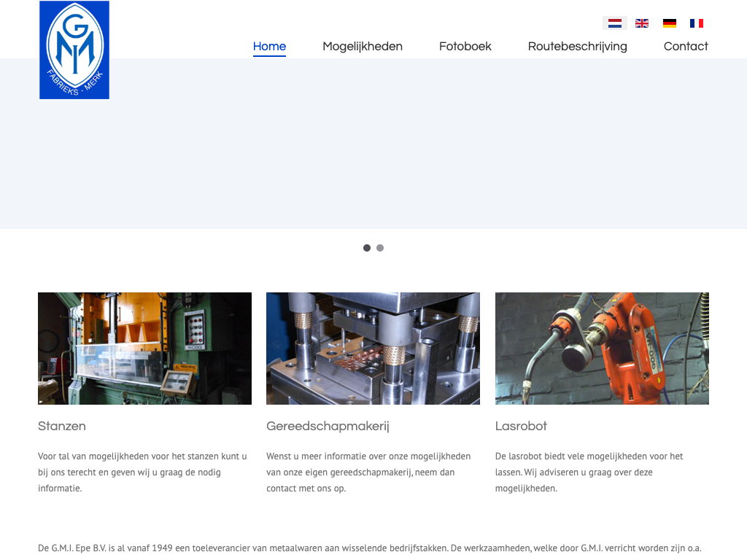Open the Fotoboek menu item
Screen dimensions: 747x560
[x=465, y=46]
